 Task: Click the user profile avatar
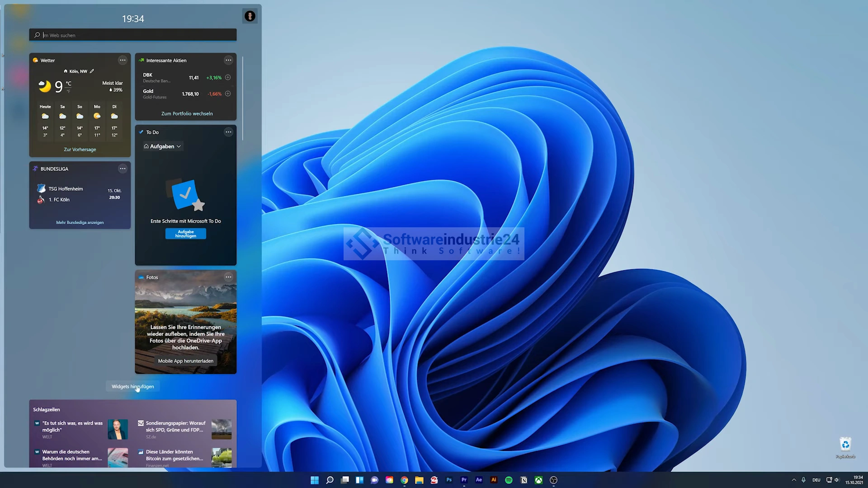(250, 16)
